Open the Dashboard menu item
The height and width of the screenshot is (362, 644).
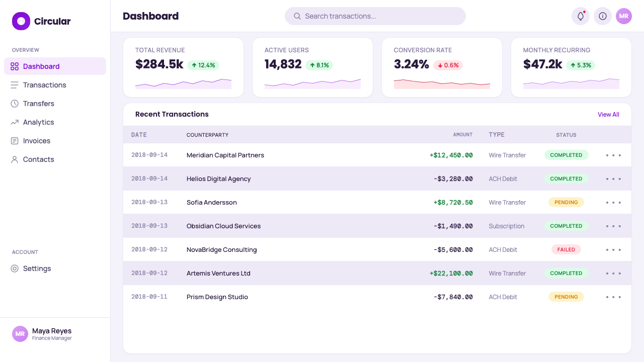pos(55,66)
